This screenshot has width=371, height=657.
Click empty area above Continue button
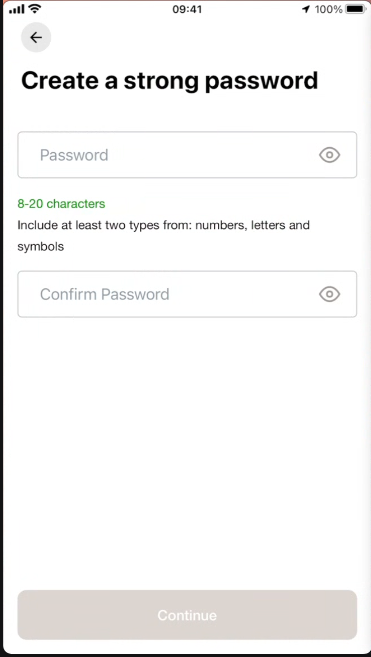[187, 453]
